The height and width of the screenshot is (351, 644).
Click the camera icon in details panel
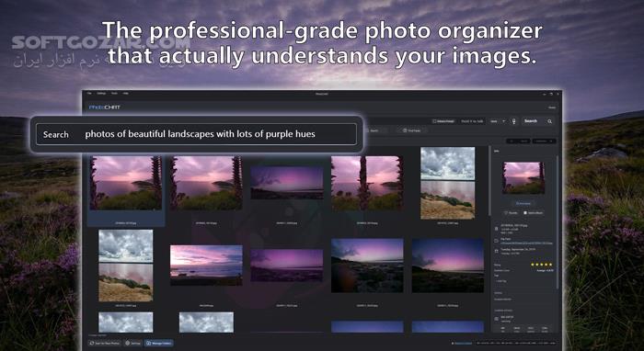pyautogui.click(x=497, y=319)
